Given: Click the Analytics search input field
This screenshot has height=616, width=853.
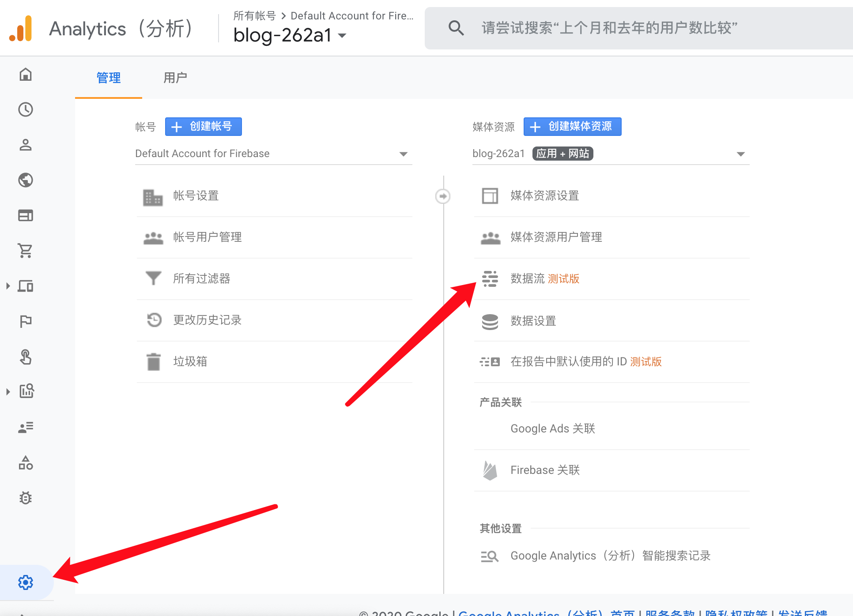Looking at the screenshot, I should [609, 28].
